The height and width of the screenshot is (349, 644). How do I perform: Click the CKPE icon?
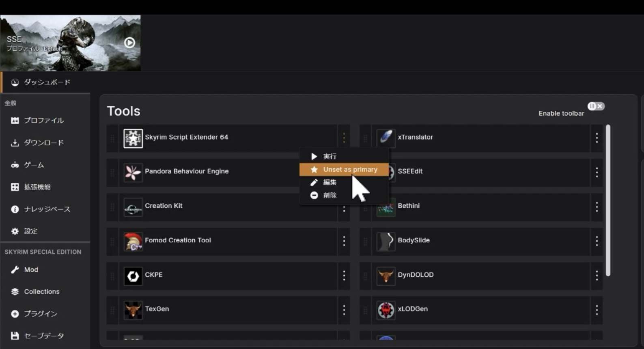click(133, 276)
